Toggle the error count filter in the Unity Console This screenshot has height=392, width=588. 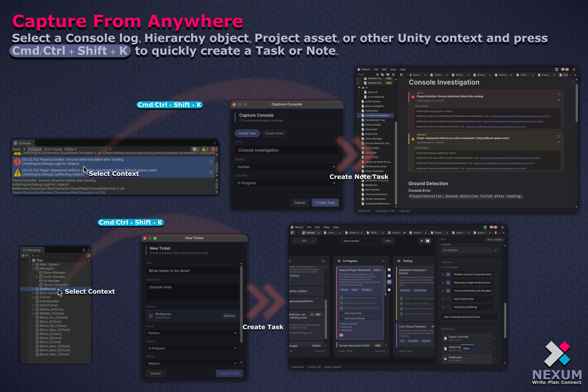(214, 149)
